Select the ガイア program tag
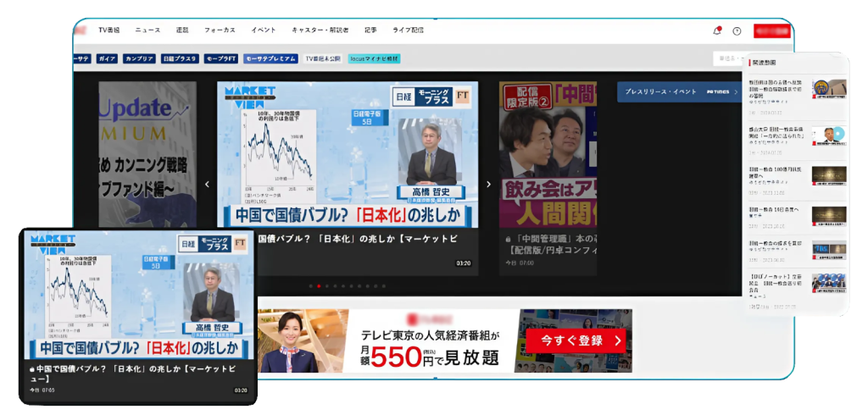The width and height of the screenshot is (868, 415). 107,58
